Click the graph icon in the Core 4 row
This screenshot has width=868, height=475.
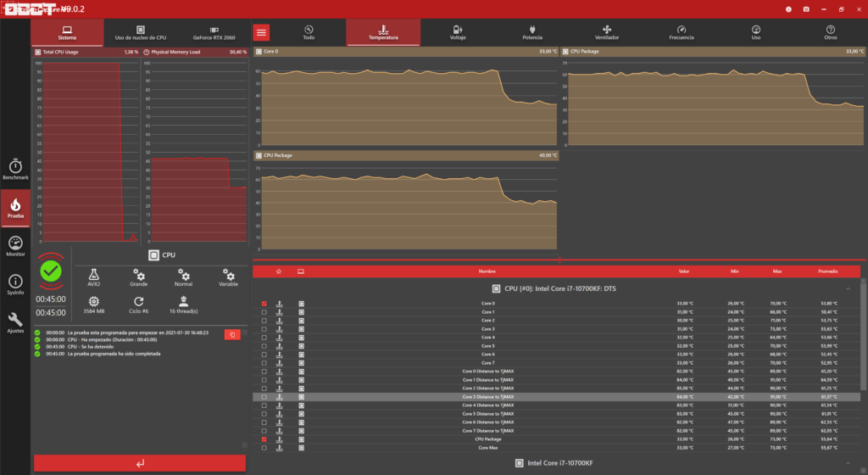(279, 338)
